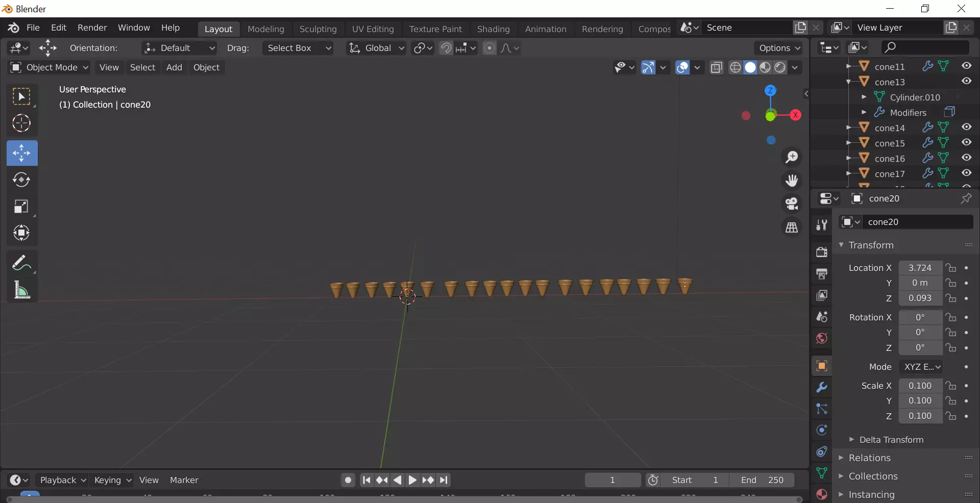This screenshot has width=980, height=503.
Task: Click the outliner search field
Action: click(925, 47)
